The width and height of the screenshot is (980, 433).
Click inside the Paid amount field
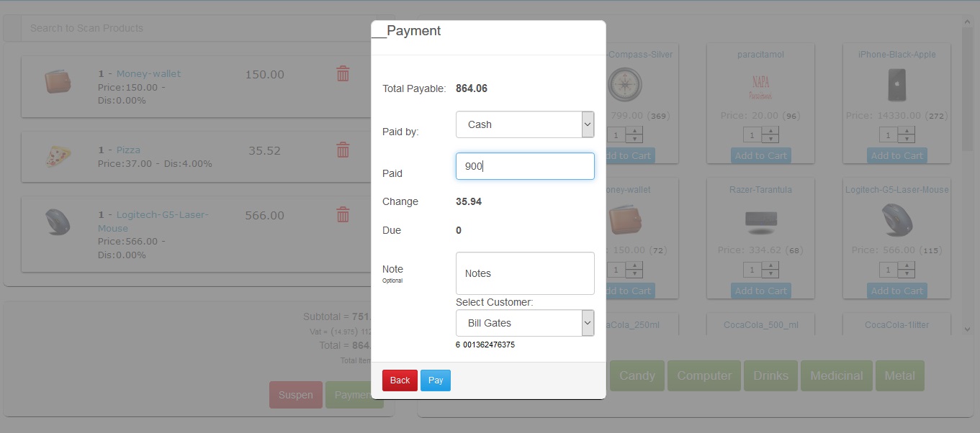(524, 166)
